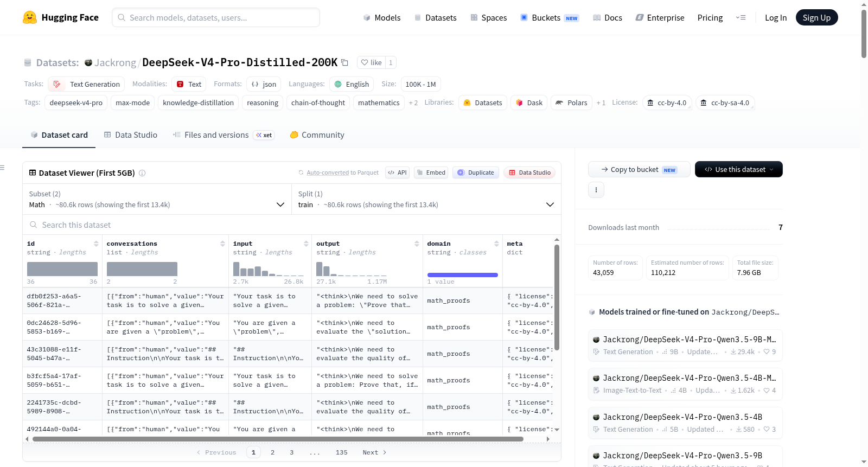Click the Jackrong author avatar icon
The height and width of the screenshot is (467, 868).
[88, 62]
